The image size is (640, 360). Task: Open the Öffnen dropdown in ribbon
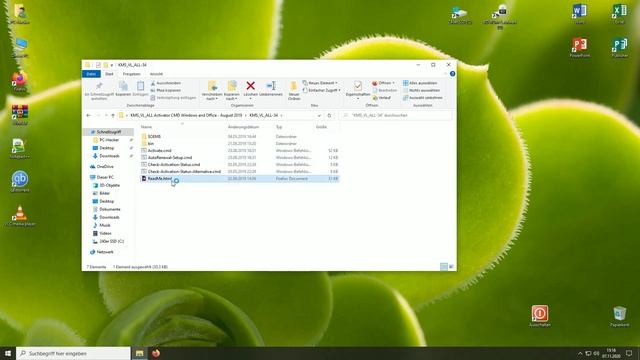point(383,83)
